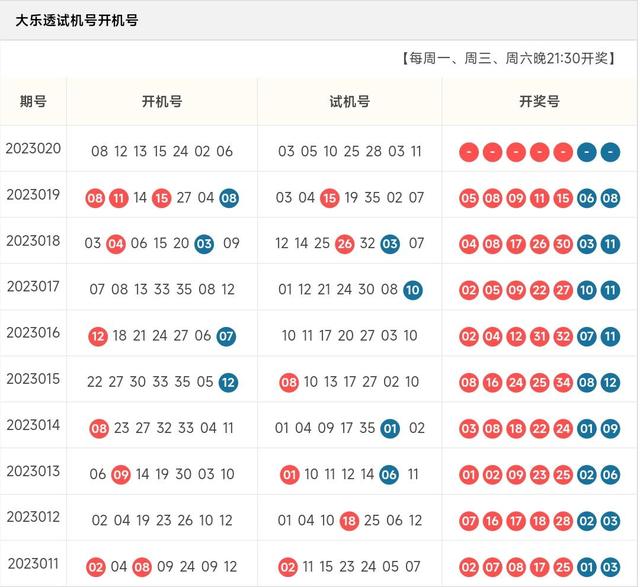
Task: Click red ball 31 in 2023016 开奖号
Action: (540, 336)
